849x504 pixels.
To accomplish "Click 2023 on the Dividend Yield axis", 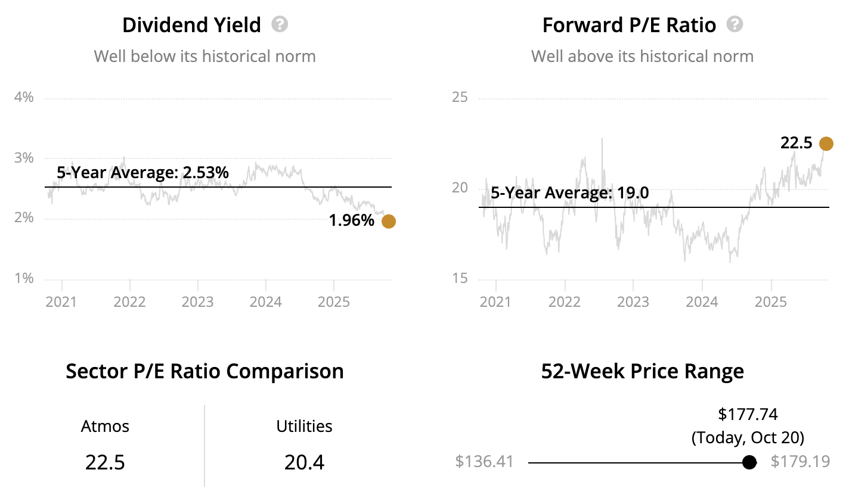I will (197, 301).
